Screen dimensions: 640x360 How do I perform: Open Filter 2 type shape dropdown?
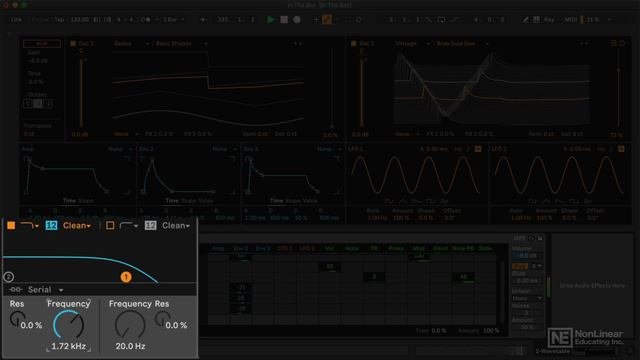pyautogui.click(x=129, y=225)
